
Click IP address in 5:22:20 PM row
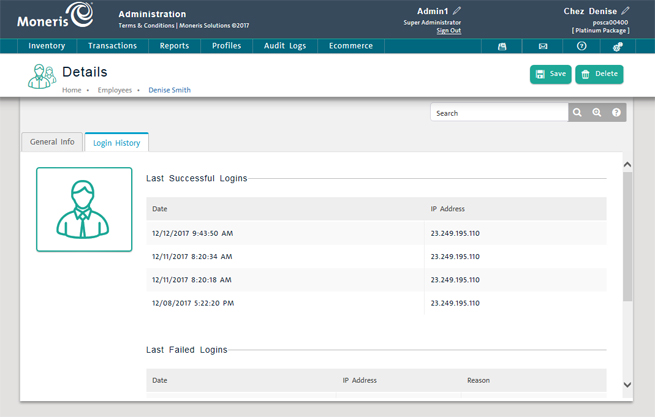455,303
